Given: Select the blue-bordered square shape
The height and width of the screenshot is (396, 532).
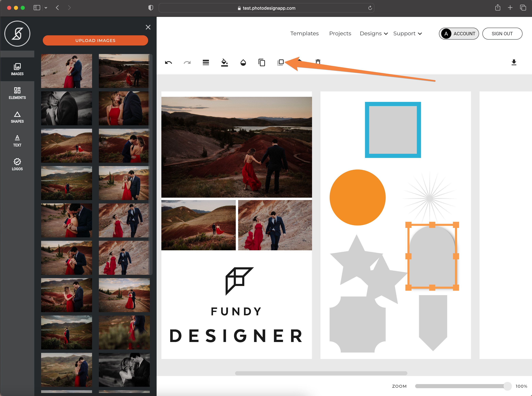Looking at the screenshot, I should click(393, 130).
